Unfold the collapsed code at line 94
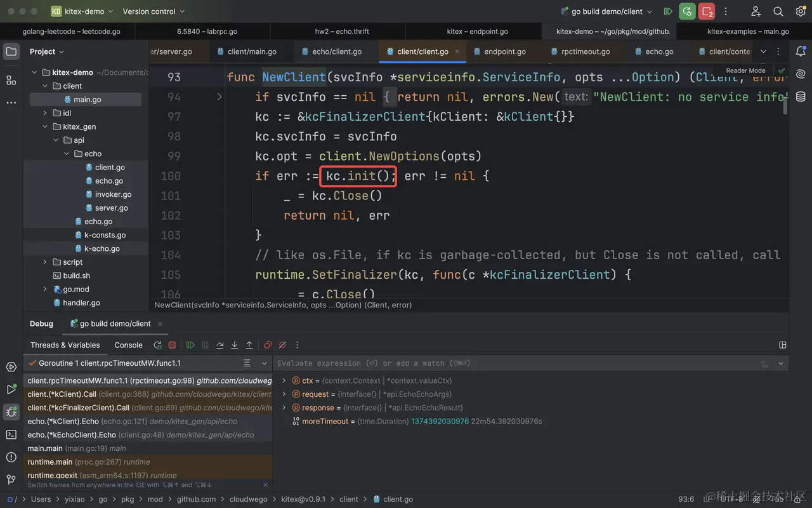The width and height of the screenshot is (812, 508). 219,97
